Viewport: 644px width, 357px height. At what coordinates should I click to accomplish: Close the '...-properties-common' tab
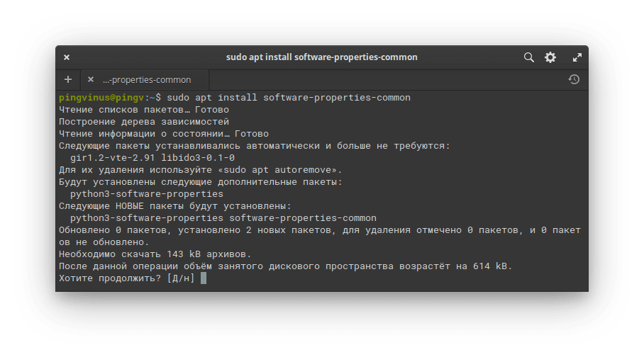click(91, 79)
